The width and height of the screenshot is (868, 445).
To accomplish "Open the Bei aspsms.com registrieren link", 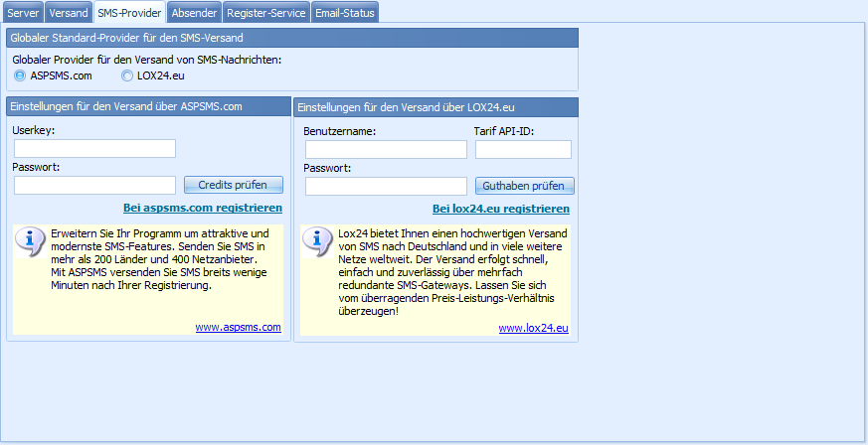I will click(x=202, y=209).
